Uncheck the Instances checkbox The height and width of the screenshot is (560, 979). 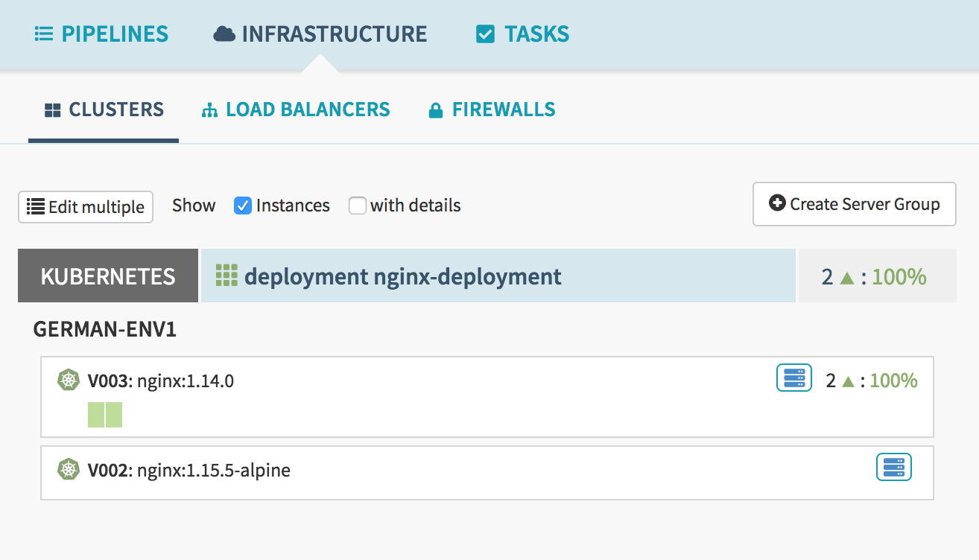click(243, 206)
